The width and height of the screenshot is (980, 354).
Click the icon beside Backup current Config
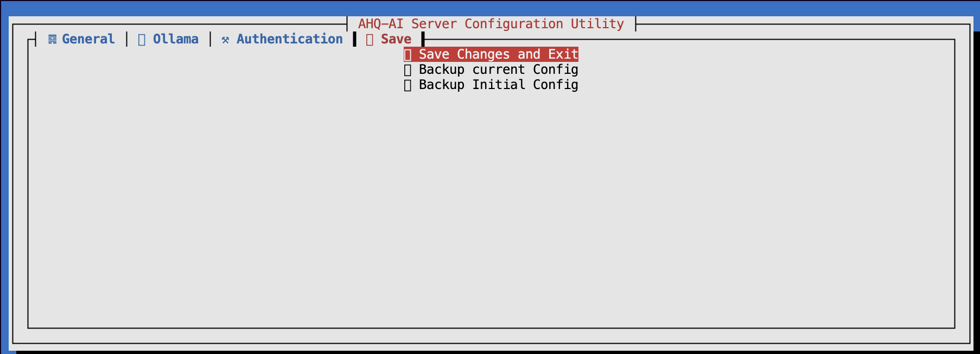(408, 70)
